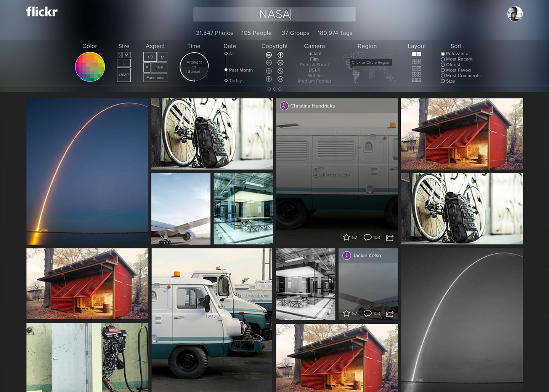This screenshot has height=392, width=549.
Task: Choose the layout icon with wide rectangles
Action: pos(416,69)
